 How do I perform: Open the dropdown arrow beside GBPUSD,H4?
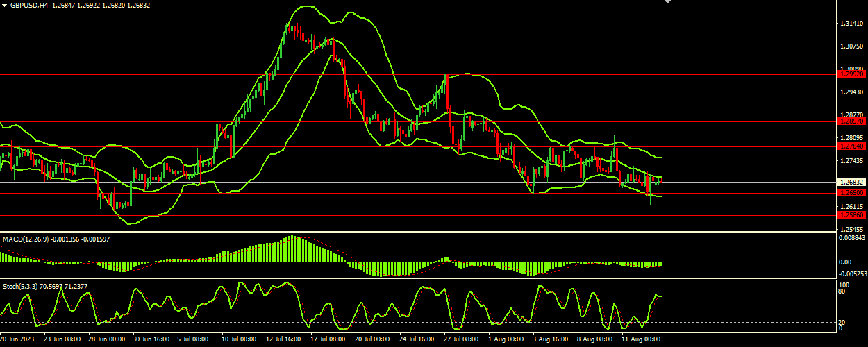coord(4,5)
